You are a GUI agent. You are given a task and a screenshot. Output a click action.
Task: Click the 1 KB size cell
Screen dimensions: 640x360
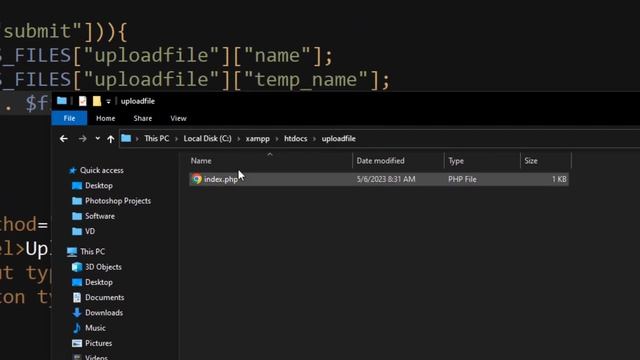click(x=559, y=179)
